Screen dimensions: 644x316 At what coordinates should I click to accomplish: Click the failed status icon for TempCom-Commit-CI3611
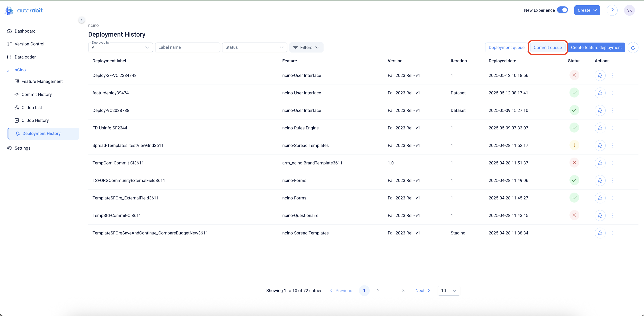(x=574, y=163)
